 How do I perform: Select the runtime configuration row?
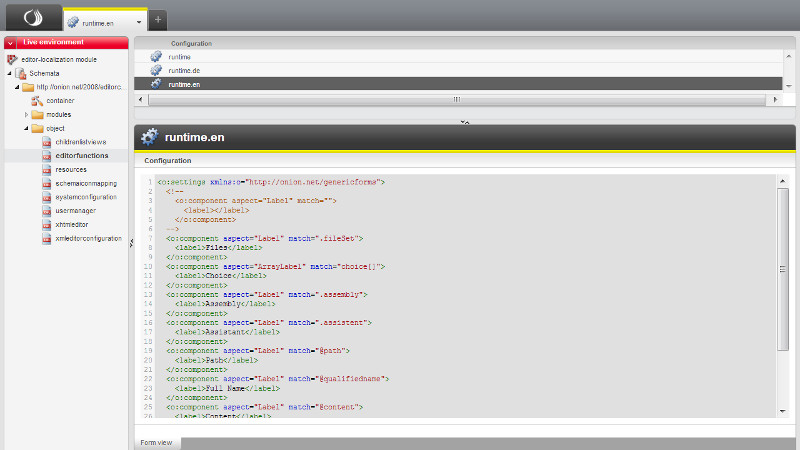(180, 57)
